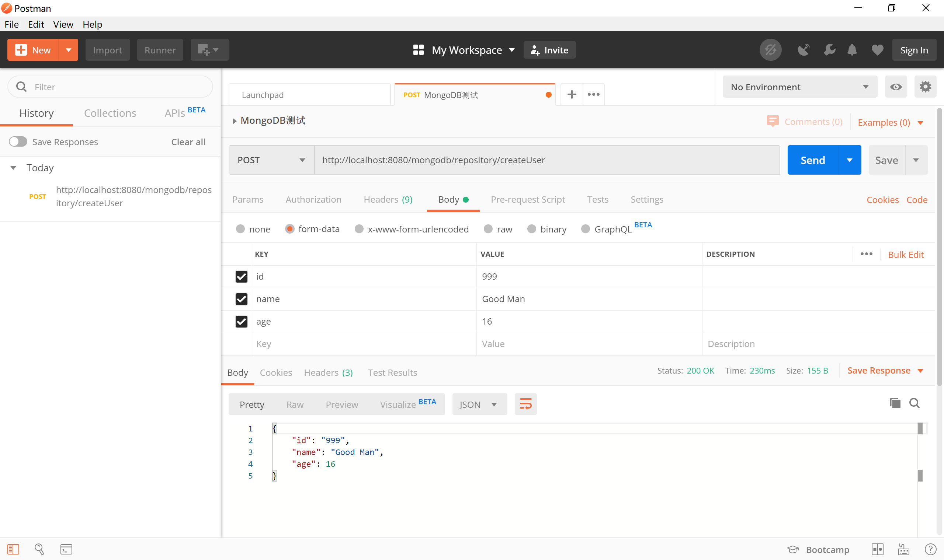944x560 pixels.
Task: Click the request URL input field
Action: 546,160
